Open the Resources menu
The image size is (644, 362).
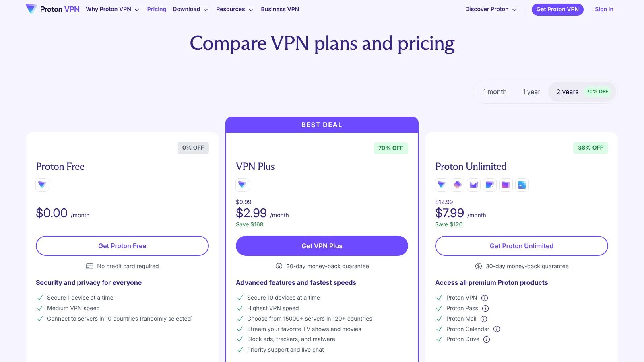point(234,9)
